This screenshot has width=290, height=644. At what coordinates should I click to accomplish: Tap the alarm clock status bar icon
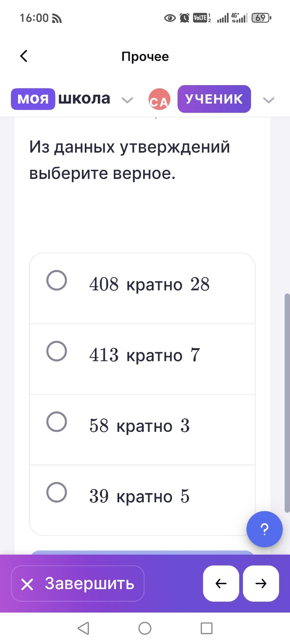pyautogui.click(x=185, y=18)
